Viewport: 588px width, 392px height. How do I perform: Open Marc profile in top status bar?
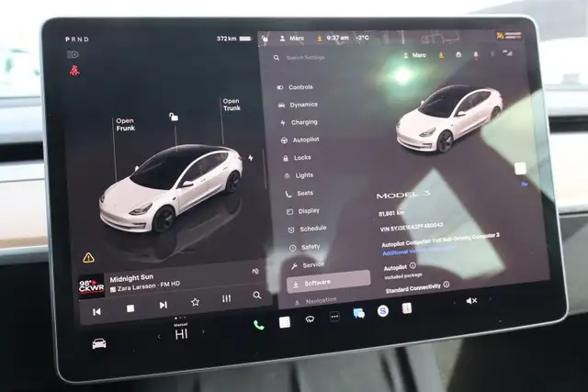[x=292, y=39]
